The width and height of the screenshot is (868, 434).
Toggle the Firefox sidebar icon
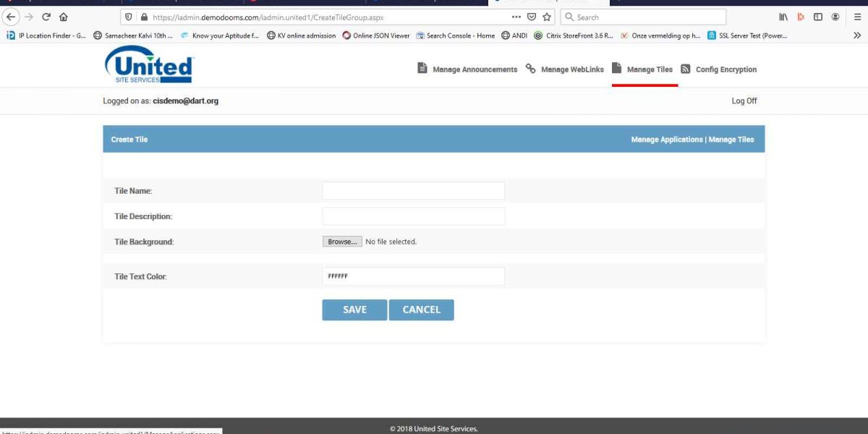819,16
